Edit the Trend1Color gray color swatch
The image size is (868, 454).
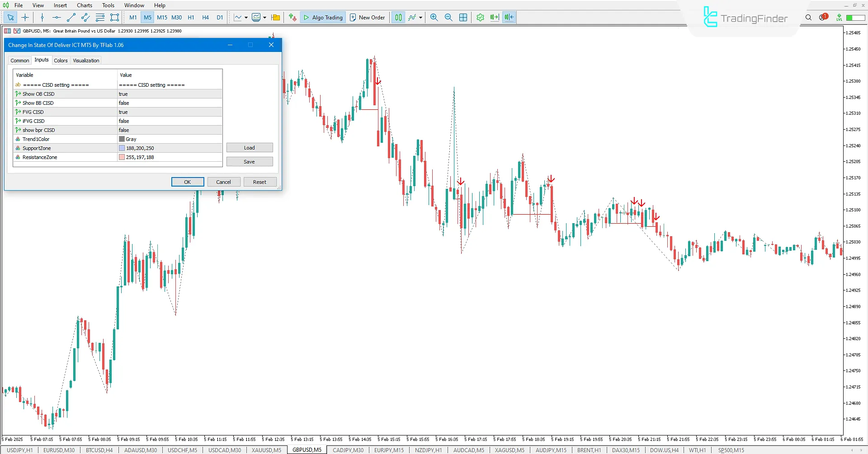point(122,139)
